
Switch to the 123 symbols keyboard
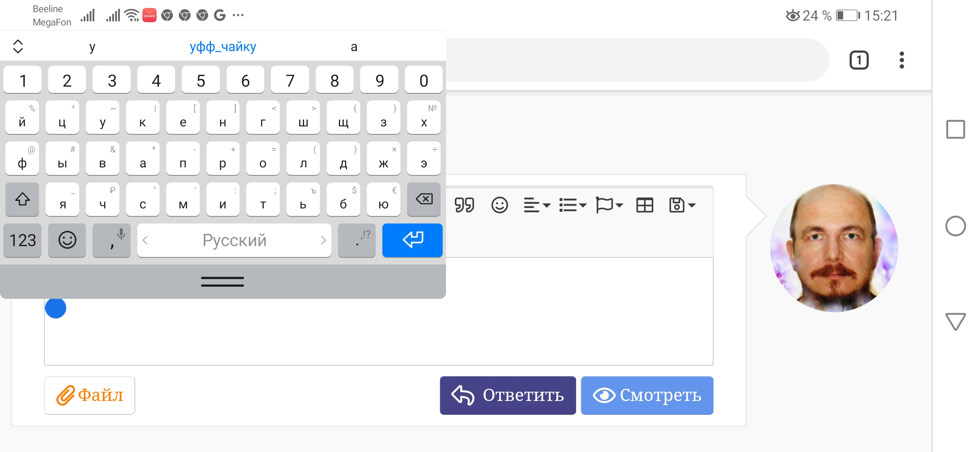point(23,240)
